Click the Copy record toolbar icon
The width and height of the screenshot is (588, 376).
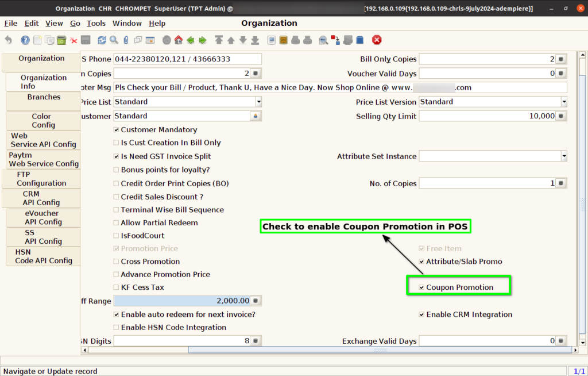pyautogui.click(x=49, y=40)
